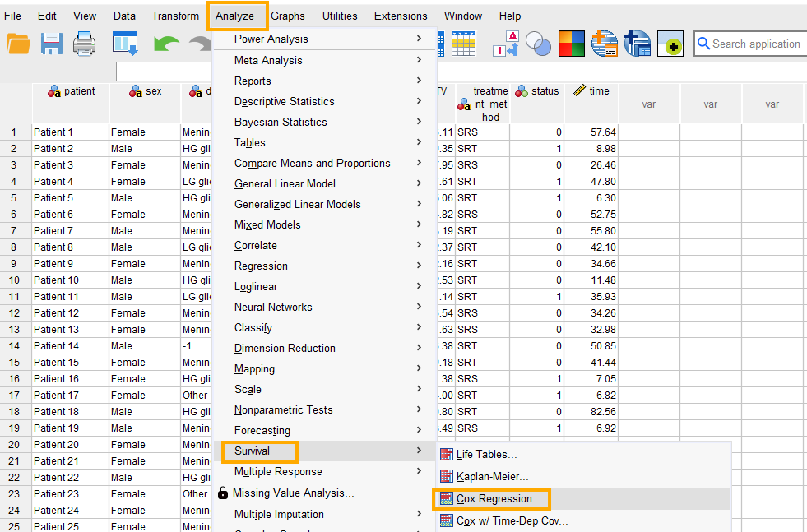807x532 pixels.
Task: Open the Graphs menu
Action: (x=288, y=15)
